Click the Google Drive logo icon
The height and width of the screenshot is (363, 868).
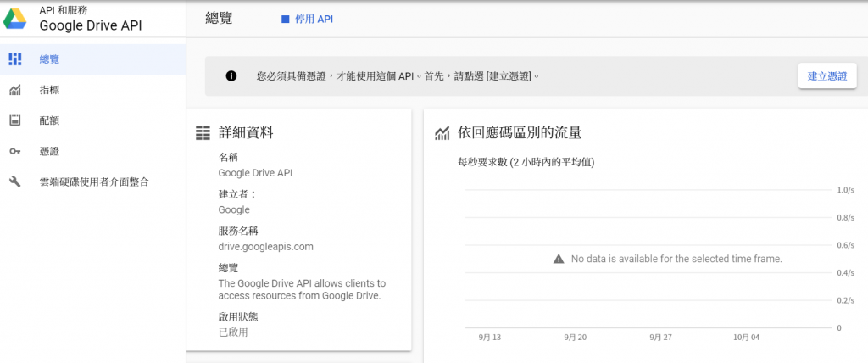point(15,19)
